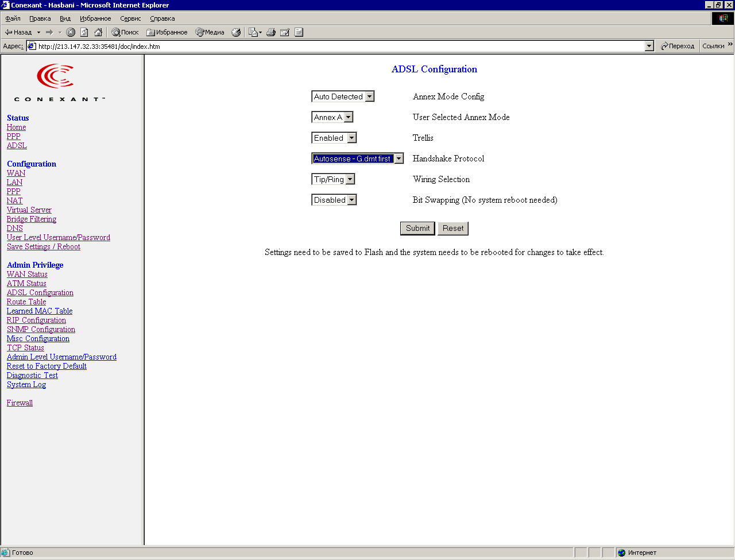Open the LAN configuration link
The width and height of the screenshot is (735, 560).
[15, 182]
